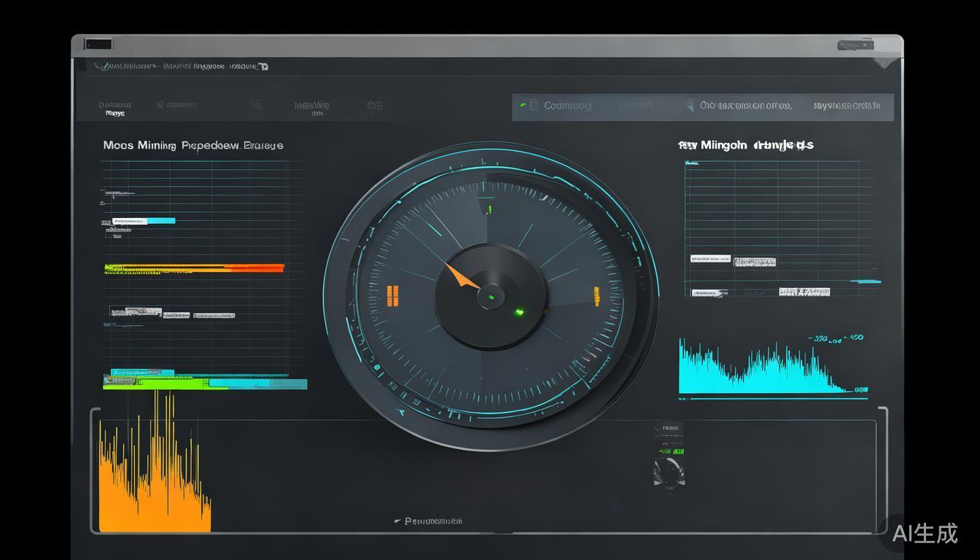Select the Codmroog tab
The image size is (980, 560).
567,106
